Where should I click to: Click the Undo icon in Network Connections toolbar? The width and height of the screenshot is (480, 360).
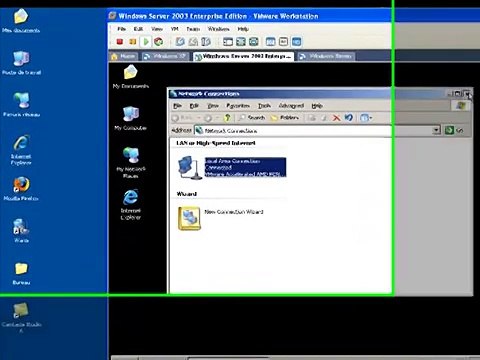point(349,117)
